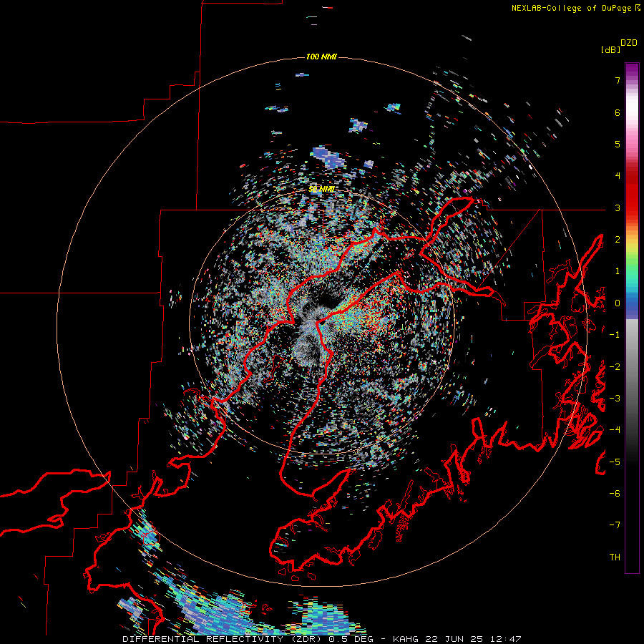
Task: Click the color bar legend
Action: pyautogui.click(x=632, y=318)
